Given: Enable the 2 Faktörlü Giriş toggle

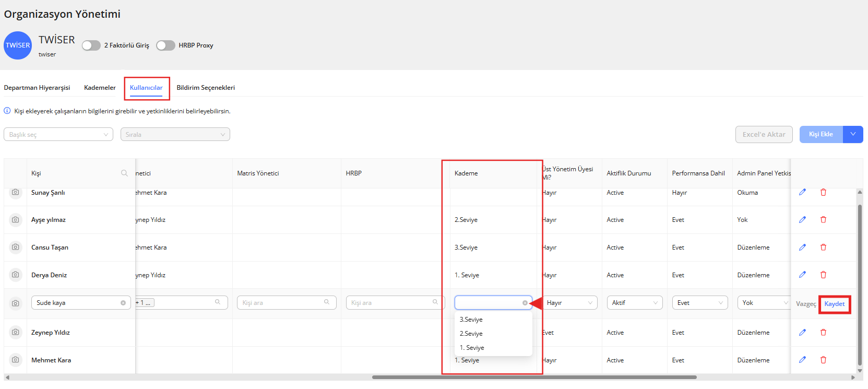Looking at the screenshot, I should click(91, 45).
